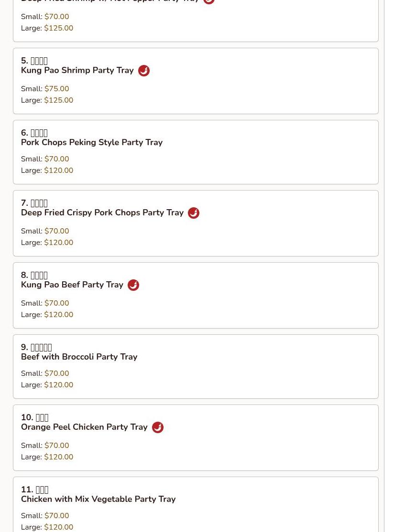Select Pork Chops Peking Style Party Tray

pyautogui.click(x=91, y=142)
